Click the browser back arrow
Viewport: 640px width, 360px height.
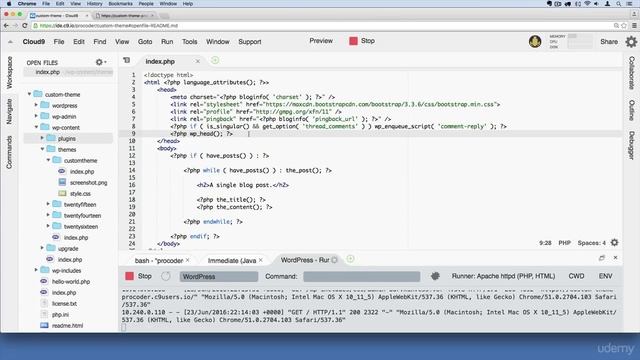(x=6, y=25)
